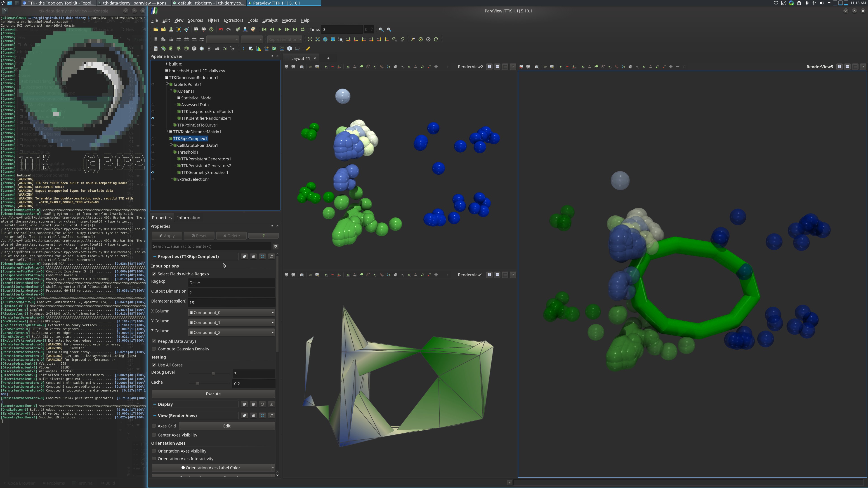Open the X Column dropdown
The image size is (868, 488).
[231, 312]
